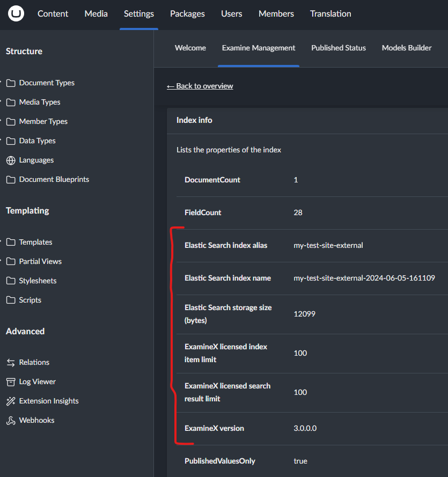Click the Scripts folder icon
The image size is (448, 477).
coord(11,300)
